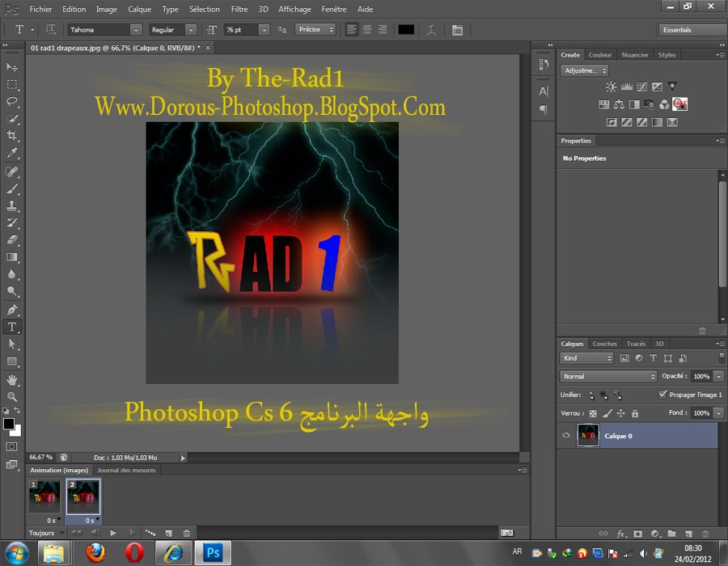
Task: Select the Gradient tool
Action: tap(12, 257)
